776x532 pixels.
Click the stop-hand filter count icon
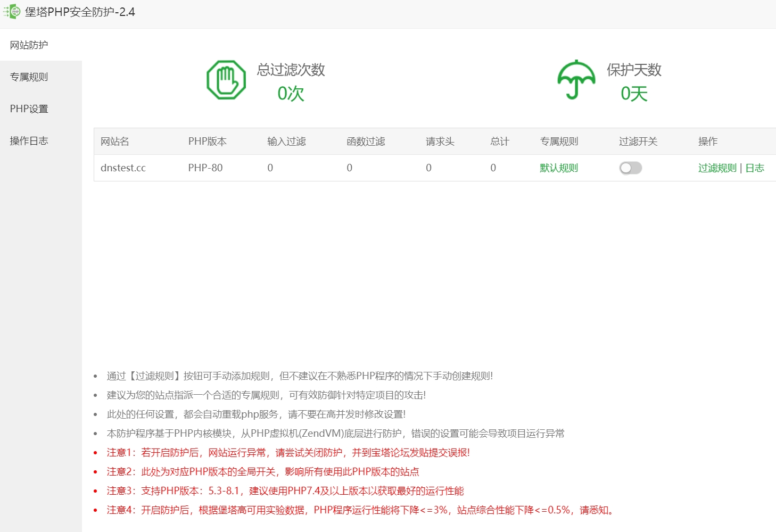pyautogui.click(x=226, y=80)
